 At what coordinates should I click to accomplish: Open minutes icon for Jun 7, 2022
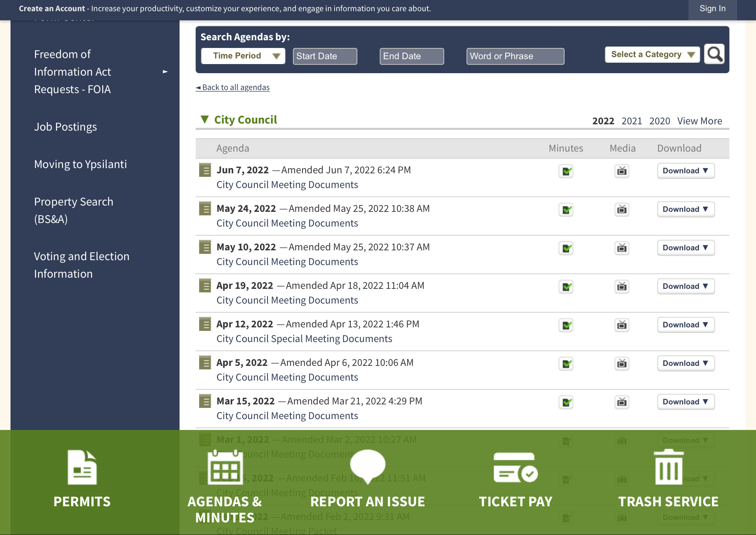tap(566, 171)
